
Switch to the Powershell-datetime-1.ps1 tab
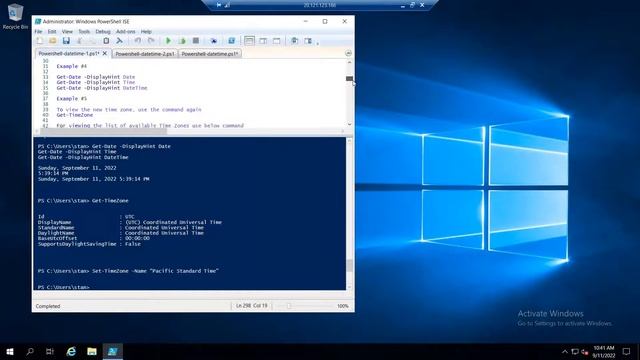(x=69, y=53)
